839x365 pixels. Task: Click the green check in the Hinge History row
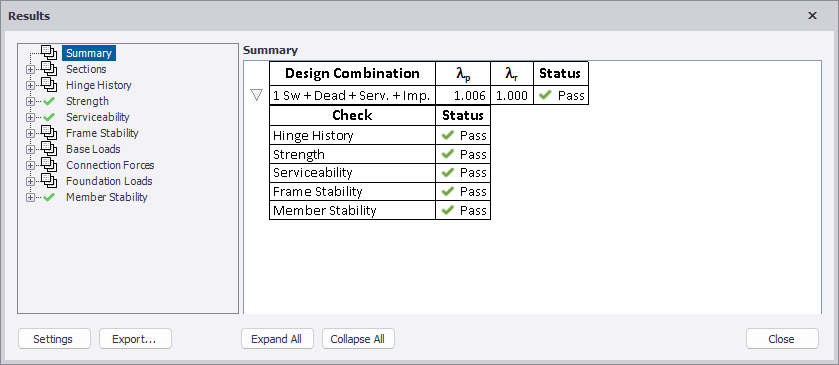[x=447, y=135]
